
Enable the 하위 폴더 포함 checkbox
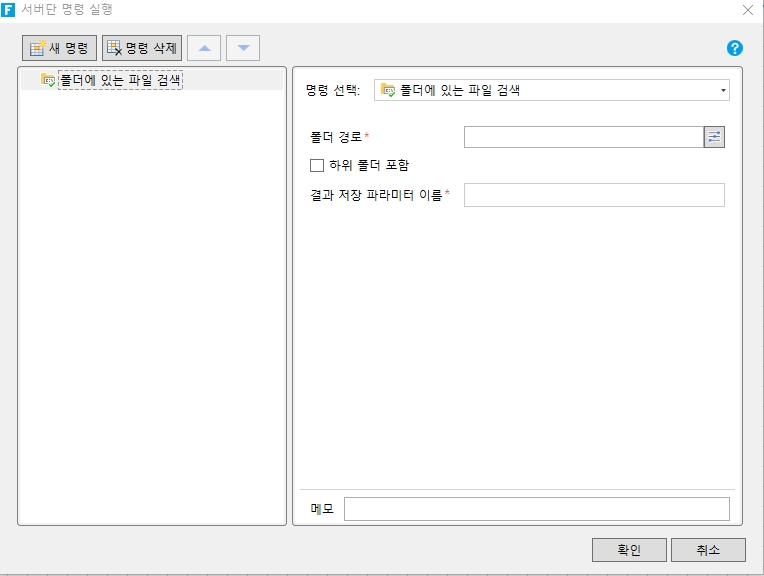pos(317,165)
